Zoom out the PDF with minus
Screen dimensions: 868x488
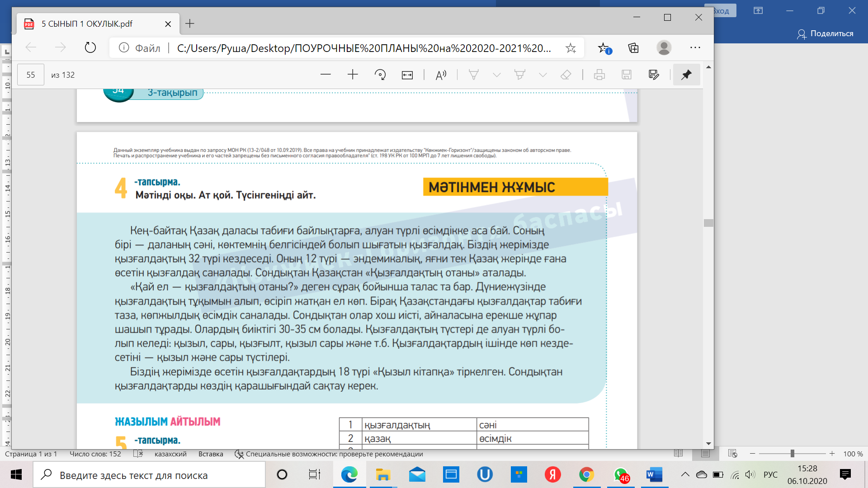325,75
